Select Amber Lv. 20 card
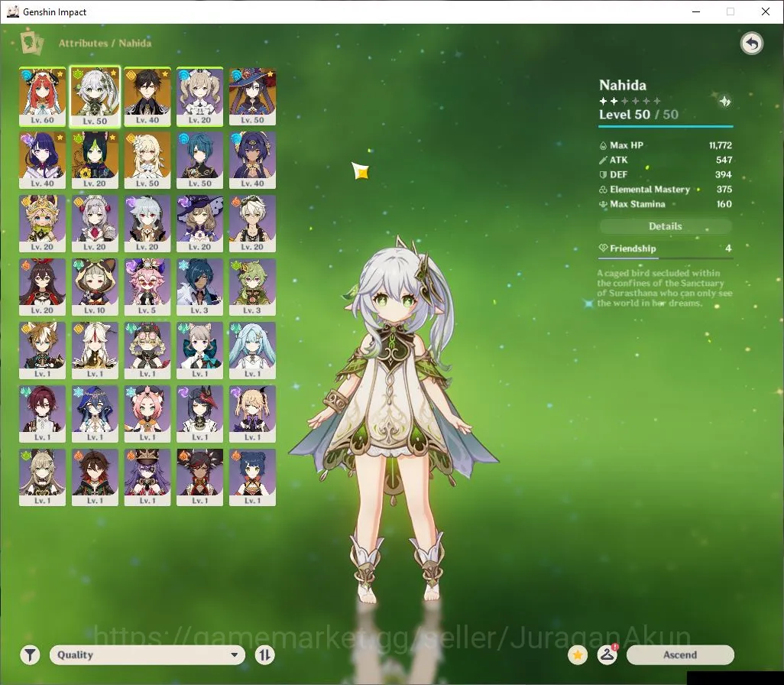 42,287
